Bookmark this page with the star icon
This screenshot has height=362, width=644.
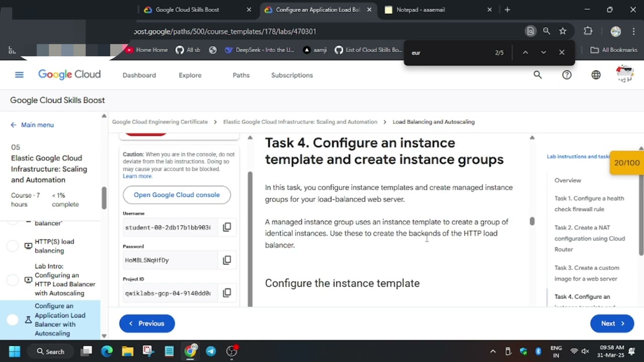(x=562, y=31)
